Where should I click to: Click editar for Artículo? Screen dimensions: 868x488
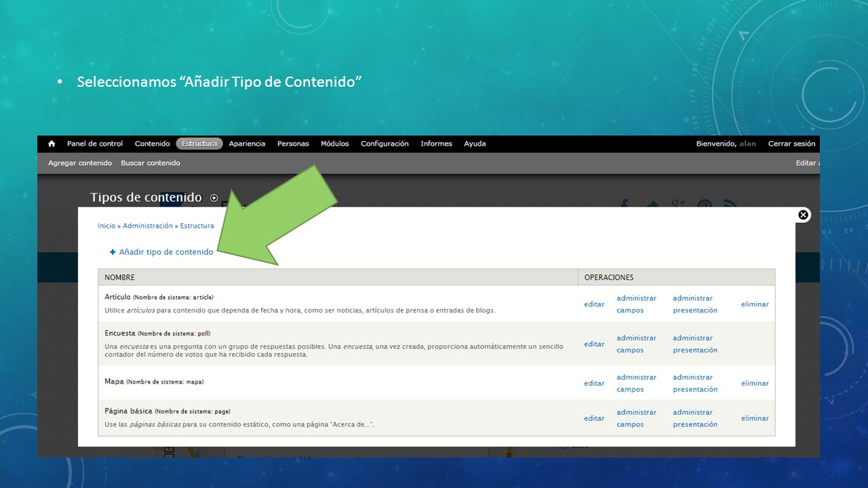(x=594, y=304)
